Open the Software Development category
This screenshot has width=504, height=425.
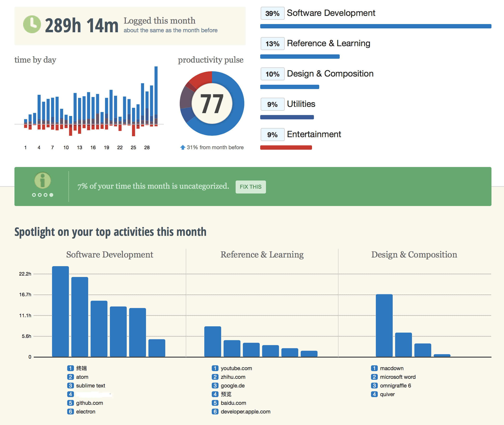331,13
